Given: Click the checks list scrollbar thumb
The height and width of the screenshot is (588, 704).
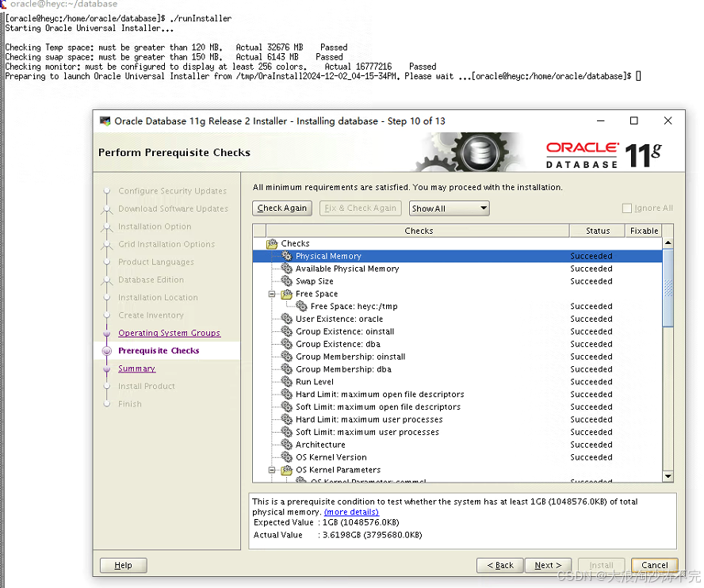Looking at the screenshot, I should 668,288.
